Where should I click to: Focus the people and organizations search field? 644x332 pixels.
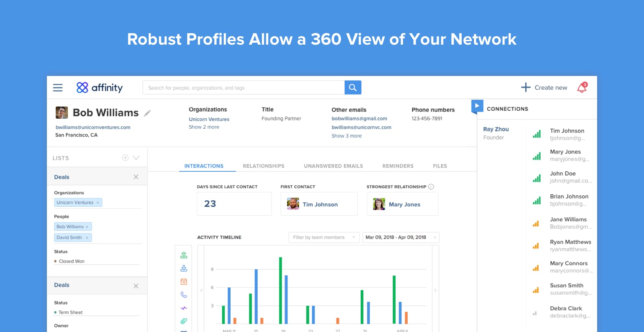tap(244, 87)
